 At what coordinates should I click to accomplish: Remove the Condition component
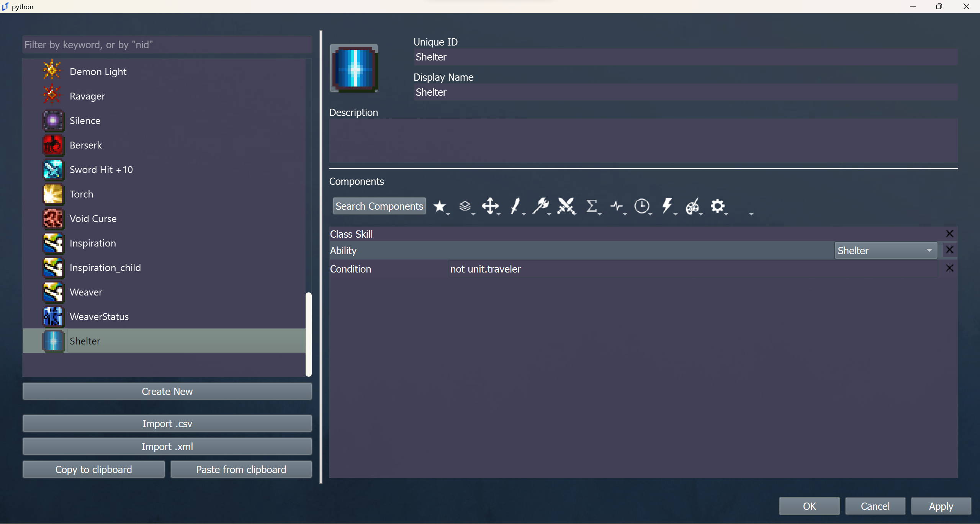(949, 268)
